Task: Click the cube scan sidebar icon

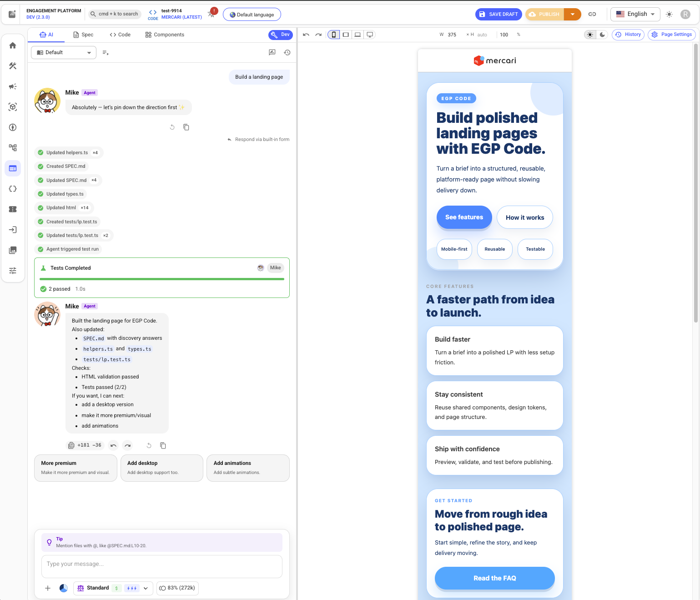Action: tap(13, 107)
